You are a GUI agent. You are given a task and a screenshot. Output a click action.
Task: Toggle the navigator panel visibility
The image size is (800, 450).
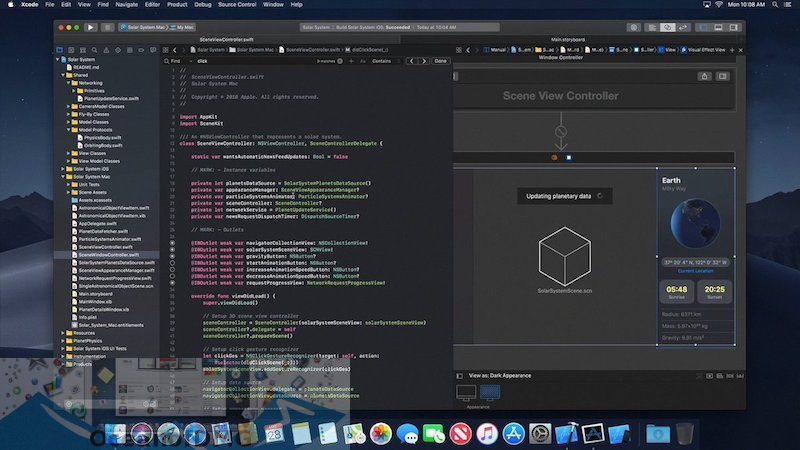(x=704, y=27)
